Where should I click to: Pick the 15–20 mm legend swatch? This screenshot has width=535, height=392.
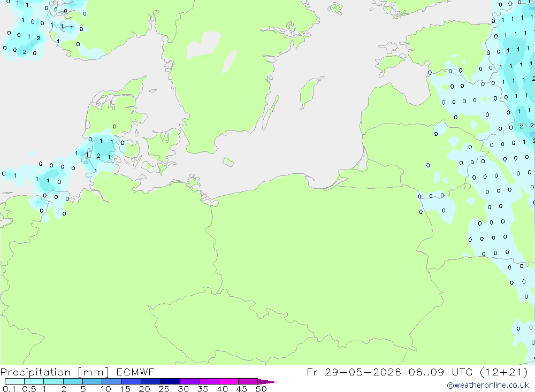[132, 381]
